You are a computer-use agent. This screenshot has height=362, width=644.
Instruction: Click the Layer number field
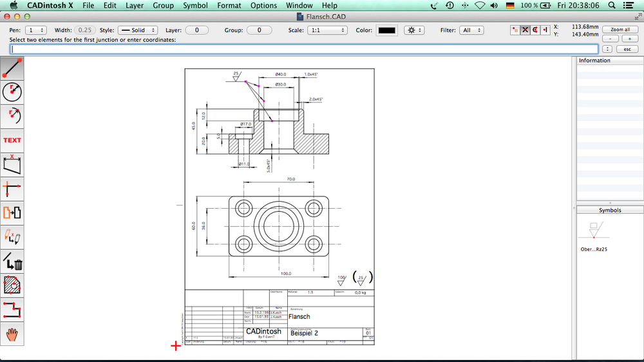(196, 30)
